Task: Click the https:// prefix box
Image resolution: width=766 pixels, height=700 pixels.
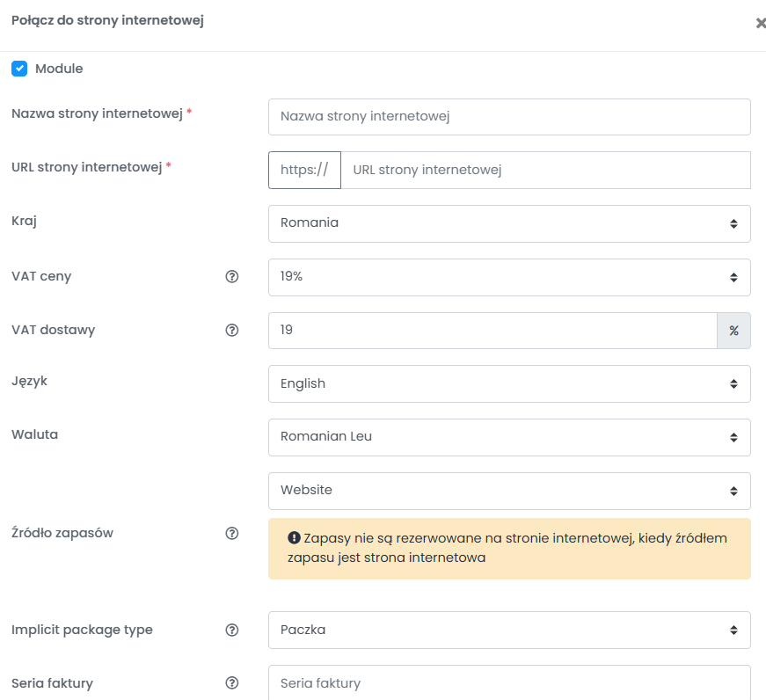Action: [x=304, y=170]
